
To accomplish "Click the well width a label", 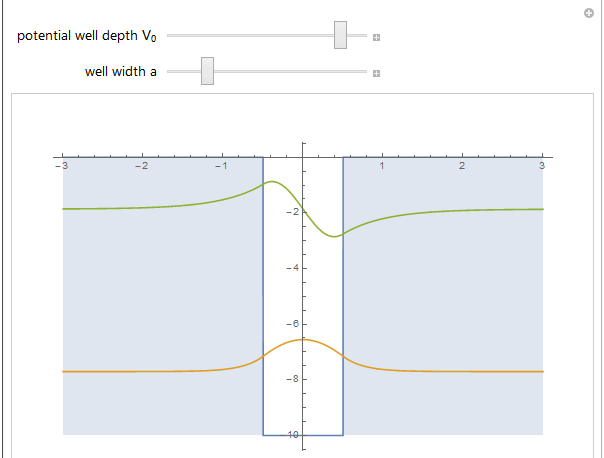I will pyautogui.click(x=121, y=72).
